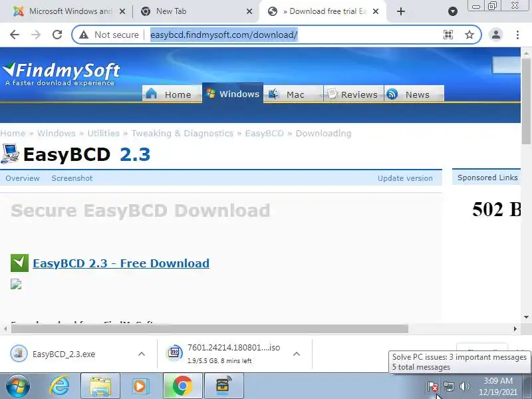The height and width of the screenshot is (399, 532).
Task: Click the browser forward arrow
Action: point(36,35)
